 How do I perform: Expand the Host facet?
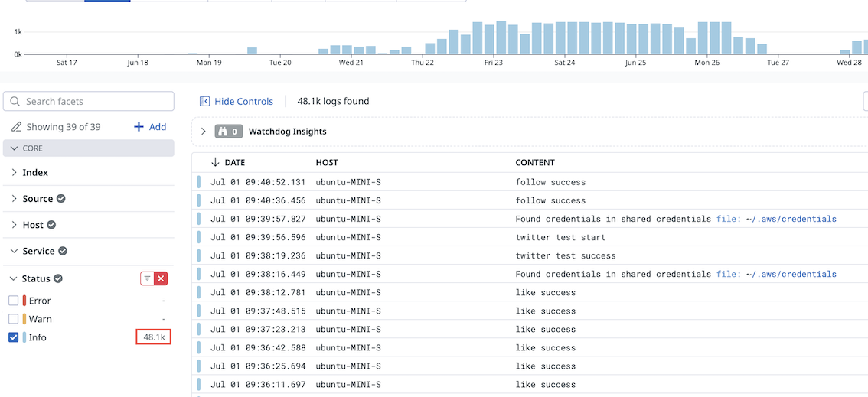tap(15, 225)
